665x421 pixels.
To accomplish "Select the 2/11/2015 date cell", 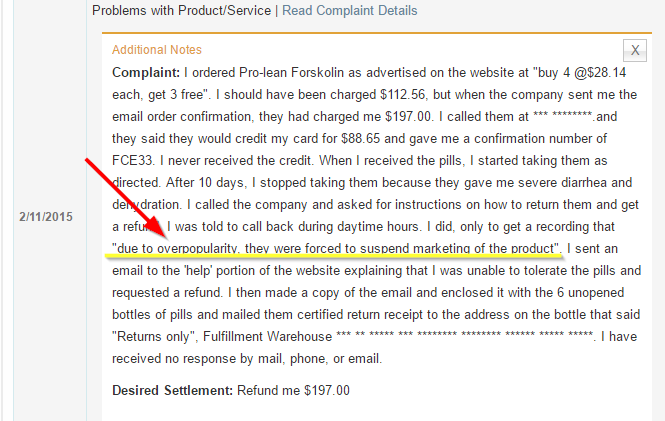I will pos(44,215).
